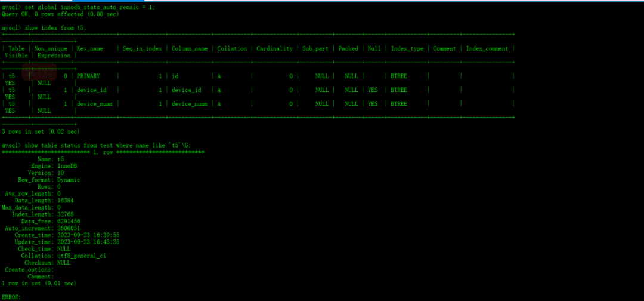Image resolution: width=644 pixels, height=301 pixels.
Task: Select 'device_id' in the Column_name column
Action: [x=187, y=90]
